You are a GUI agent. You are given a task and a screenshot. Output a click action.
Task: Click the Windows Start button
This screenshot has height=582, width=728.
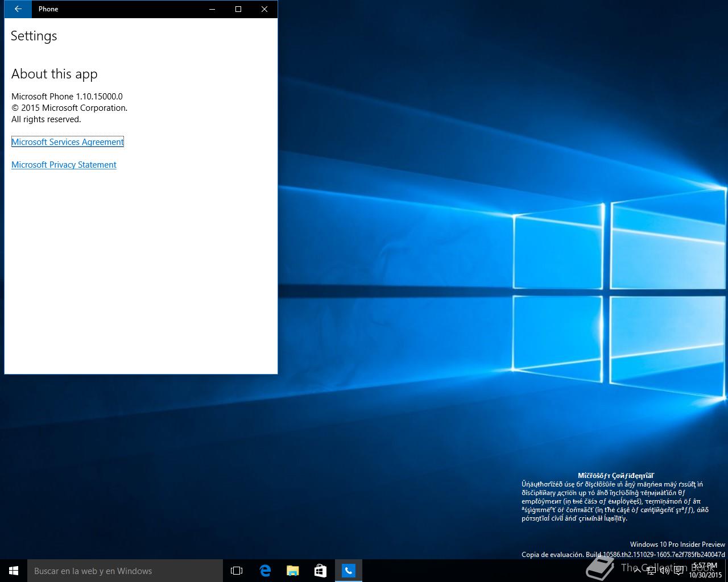click(14, 571)
